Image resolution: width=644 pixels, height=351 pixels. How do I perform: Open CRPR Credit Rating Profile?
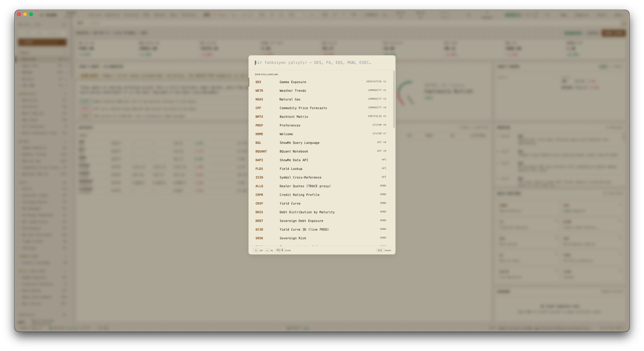coord(321,195)
